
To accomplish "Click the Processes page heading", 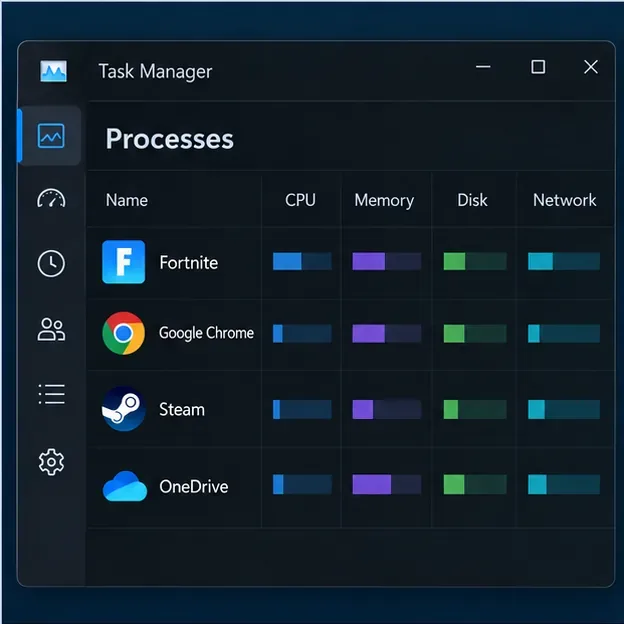I will pyautogui.click(x=170, y=139).
